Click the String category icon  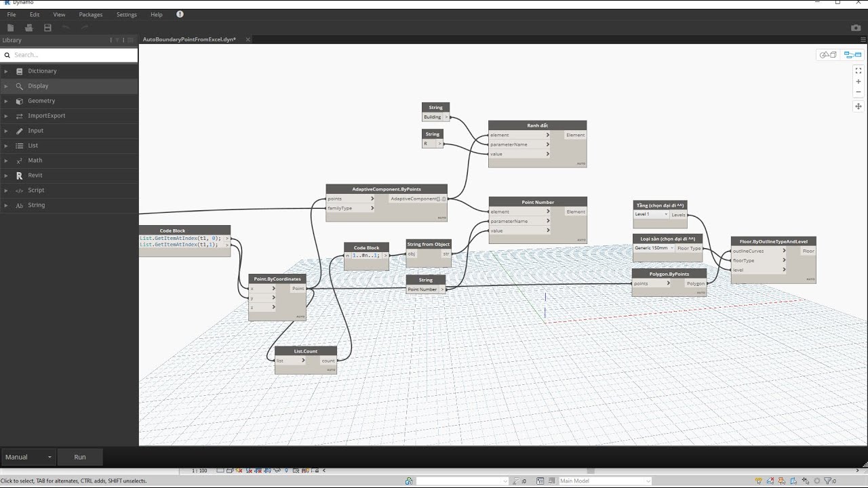click(20, 205)
